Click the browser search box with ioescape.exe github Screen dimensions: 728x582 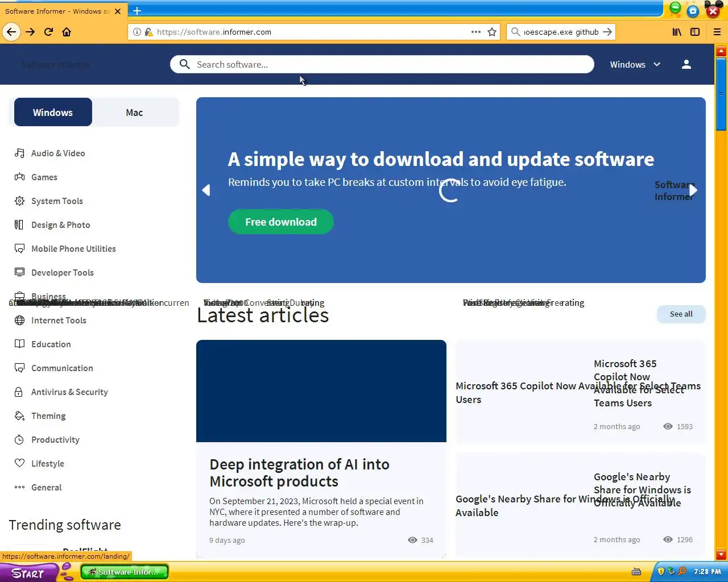click(x=561, y=32)
